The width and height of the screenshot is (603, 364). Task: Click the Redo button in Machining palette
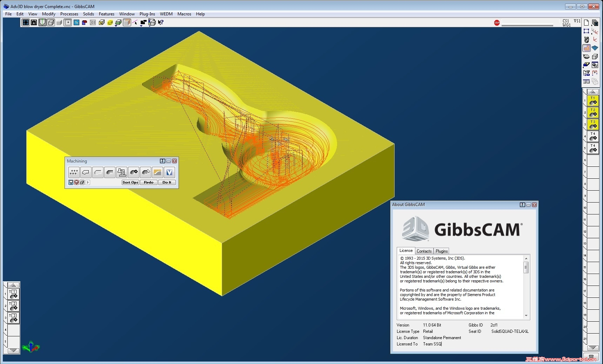(149, 183)
